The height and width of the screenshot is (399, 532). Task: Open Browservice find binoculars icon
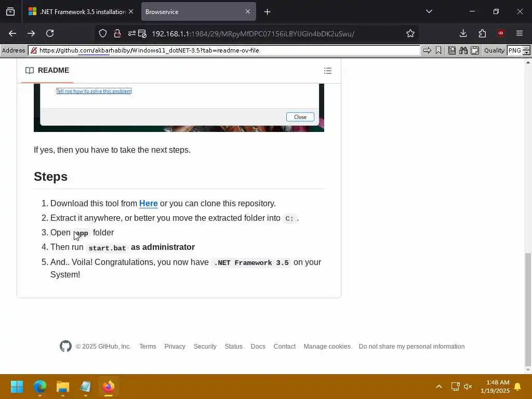[463, 50]
